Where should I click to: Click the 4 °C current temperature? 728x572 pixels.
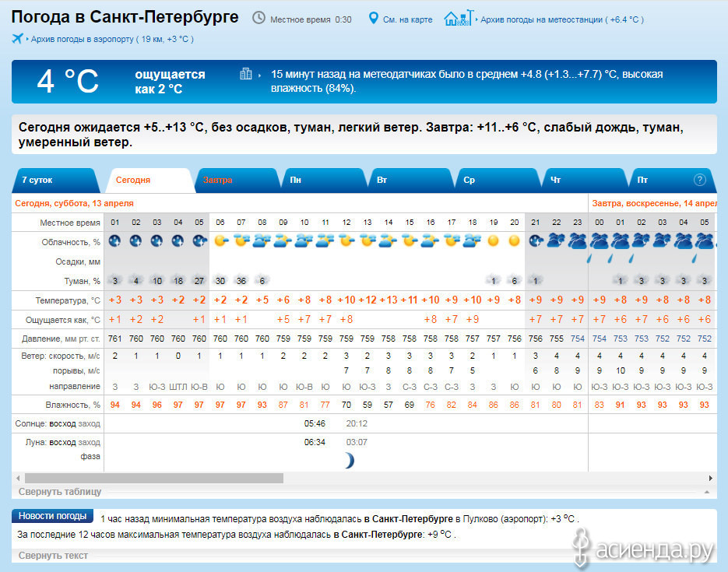point(68,81)
